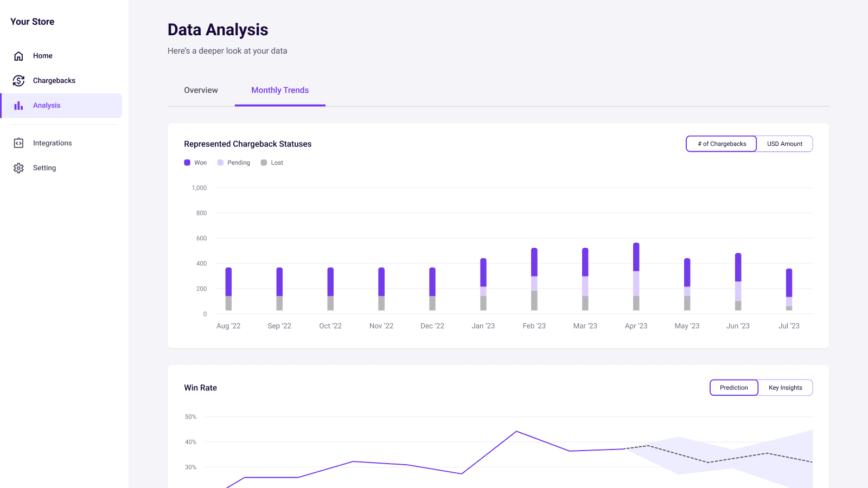Image resolution: width=868 pixels, height=488 pixels.
Task: Enable the Prediction view for Win Rate
Action: (733, 388)
